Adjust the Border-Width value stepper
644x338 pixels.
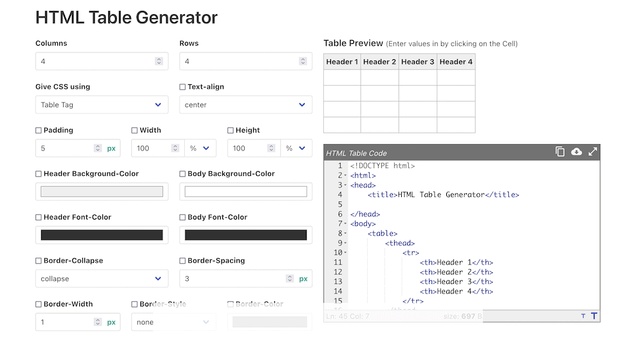coord(98,322)
